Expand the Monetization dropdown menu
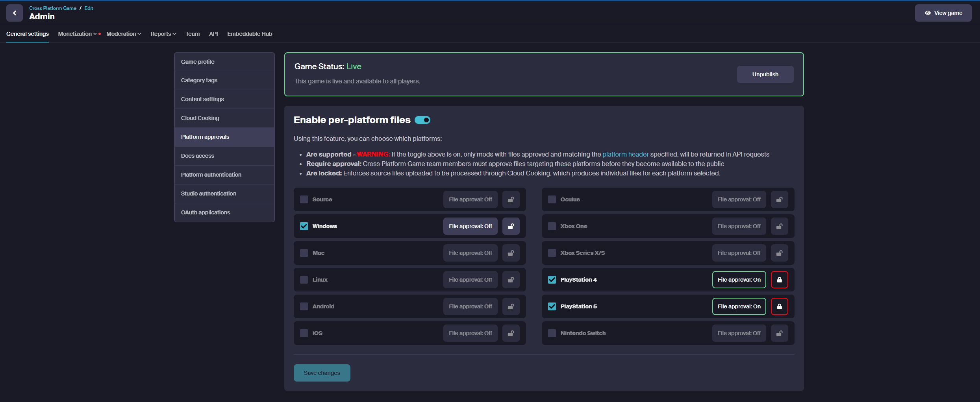This screenshot has height=402, width=980. [78, 34]
